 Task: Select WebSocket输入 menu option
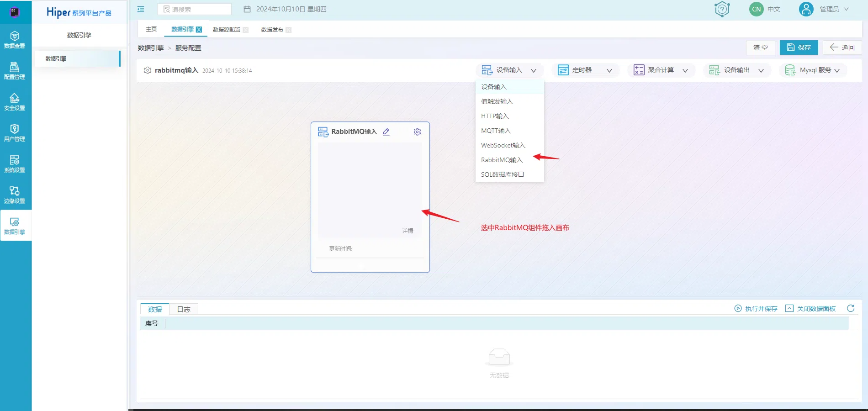510,145
